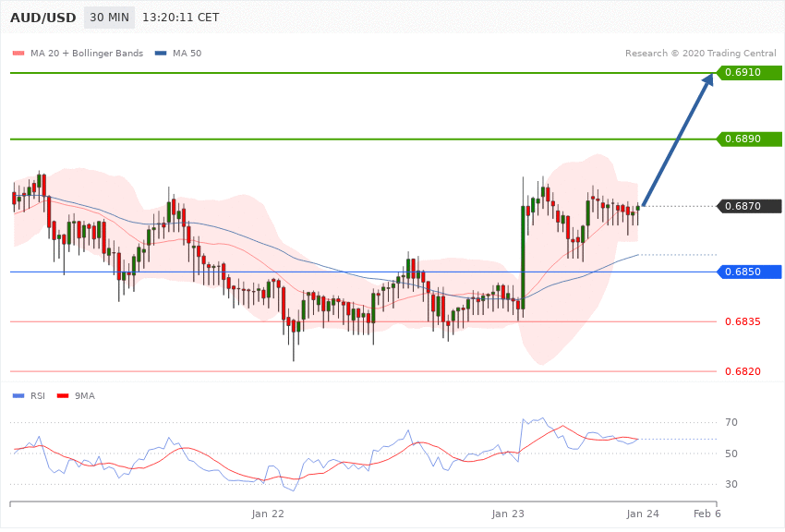Click the 0.6820 support level label
Viewport: 785px width, 532px height.
click(743, 371)
